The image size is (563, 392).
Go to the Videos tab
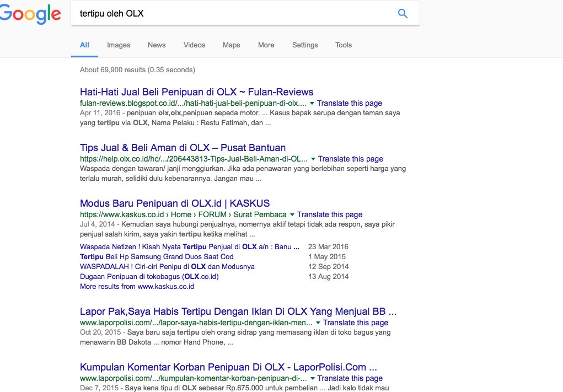pos(194,45)
